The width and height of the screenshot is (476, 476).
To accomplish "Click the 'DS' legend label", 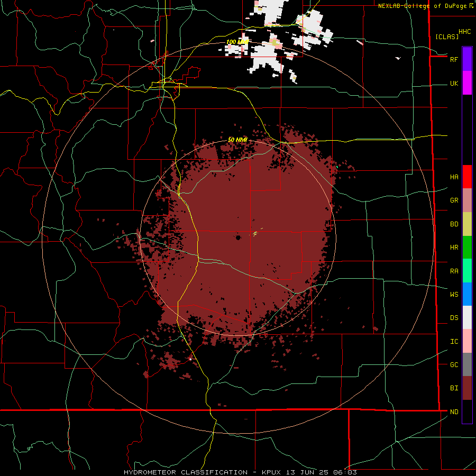I will point(454,317).
